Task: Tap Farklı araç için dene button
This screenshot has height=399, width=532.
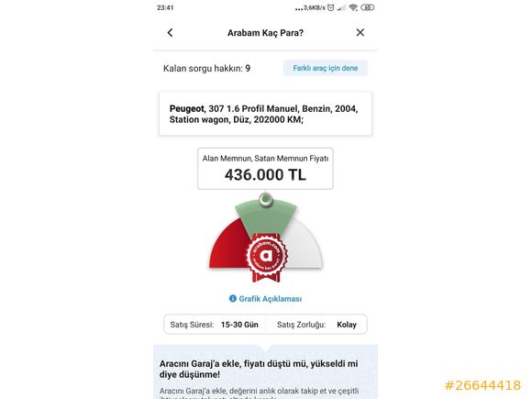Action: pos(325,68)
